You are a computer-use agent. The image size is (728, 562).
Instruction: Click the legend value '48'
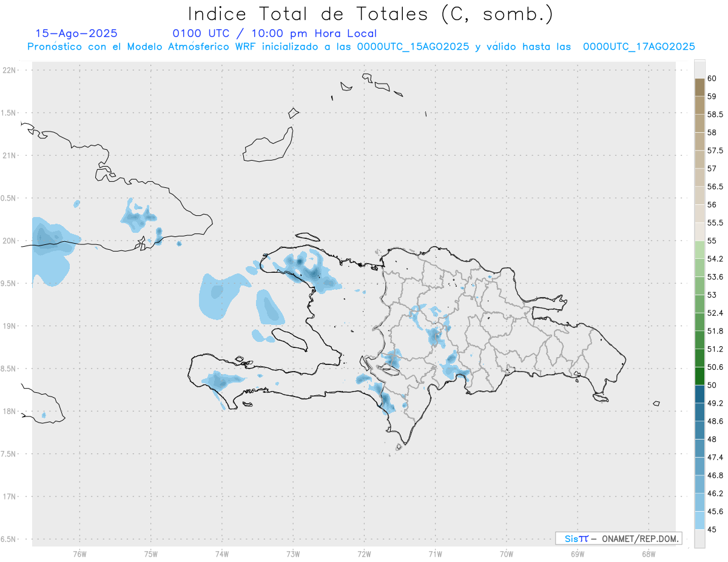[x=712, y=439]
